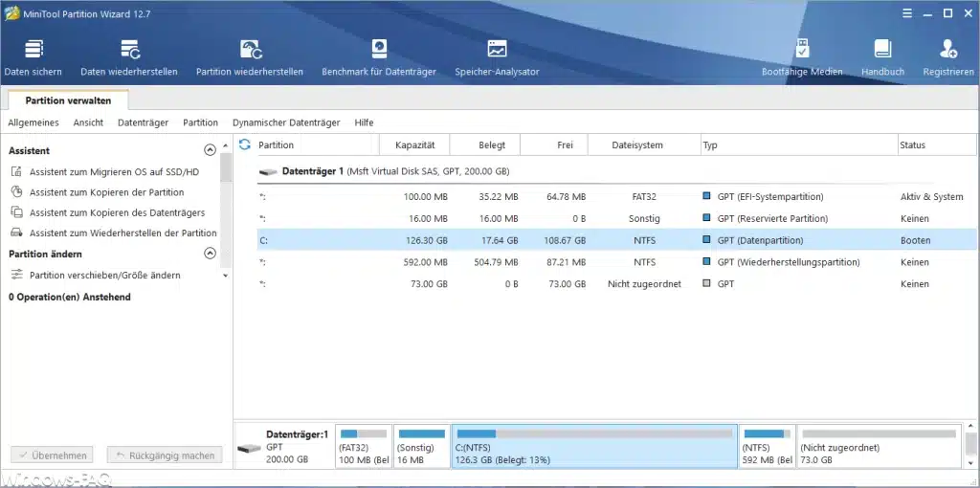Screen dimensions: 980x488
Task: Open the Partition menu
Action: click(201, 122)
